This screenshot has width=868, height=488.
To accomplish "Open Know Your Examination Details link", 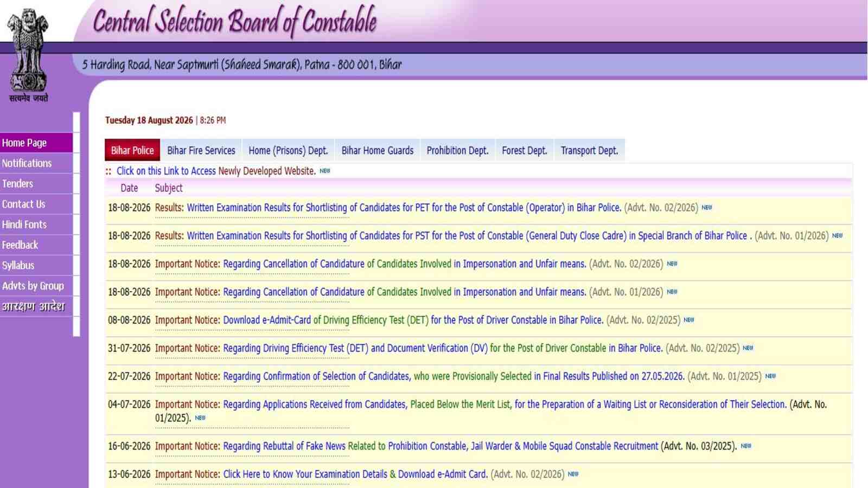I will pyautogui.click(x=355, y=474).
